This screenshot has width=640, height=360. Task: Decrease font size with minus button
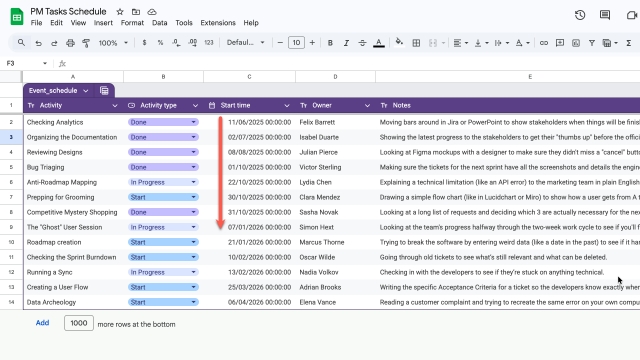coord(280,42)
